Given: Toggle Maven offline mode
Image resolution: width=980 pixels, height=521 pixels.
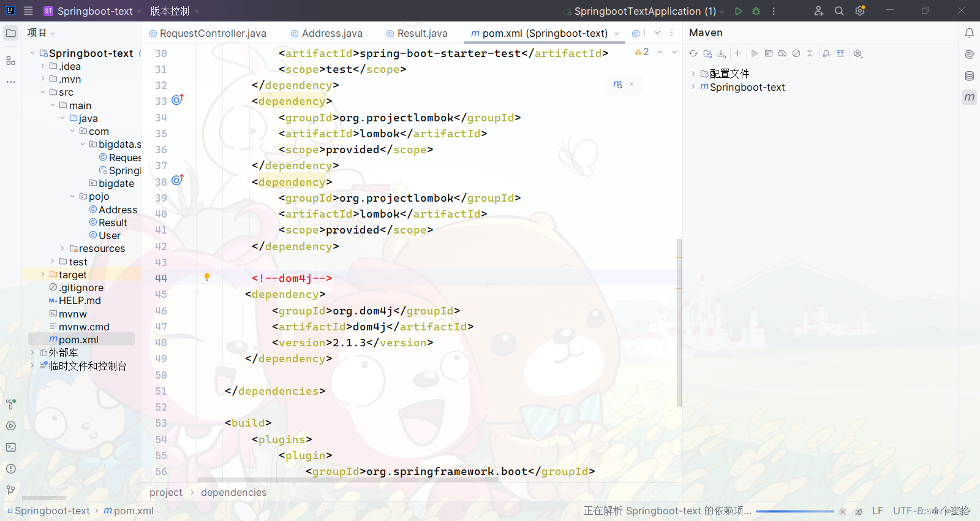Looking at the screenshot, I should [782, 54].
